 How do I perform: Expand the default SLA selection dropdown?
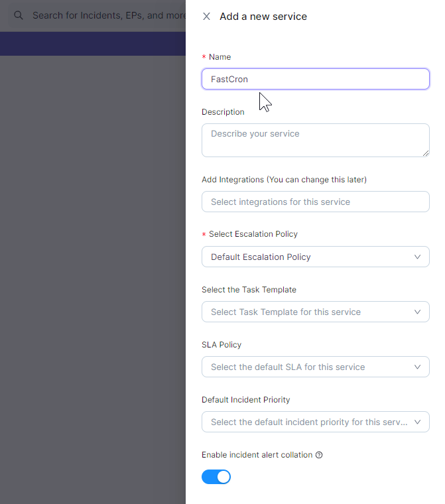pyautogui.click(x=305, y=367)
